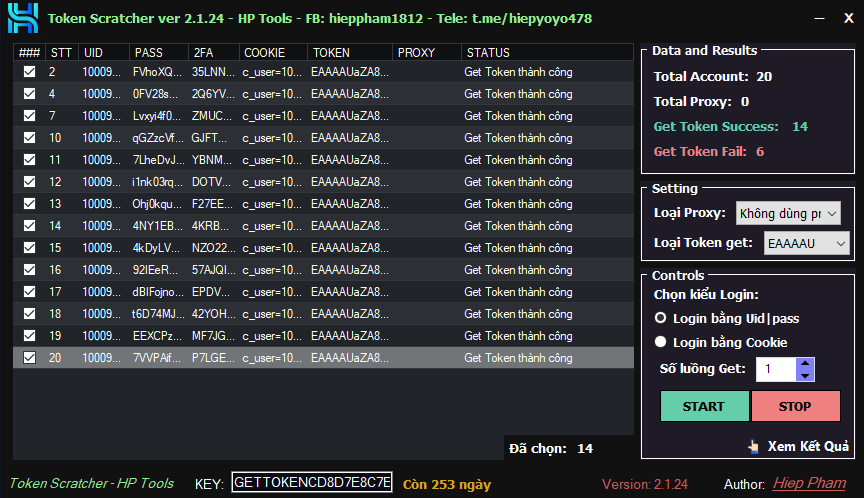Click the KEY input field
864x498 pixels.
312,484
